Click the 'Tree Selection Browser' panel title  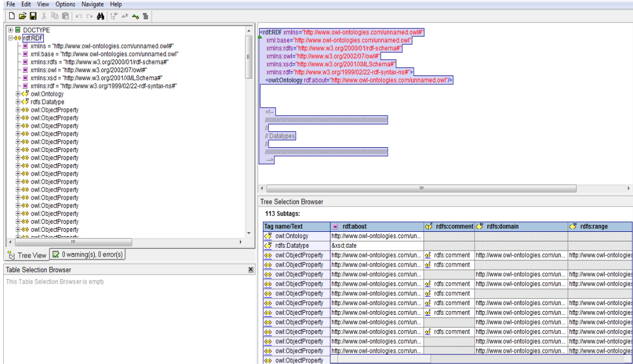click(292, 202)
